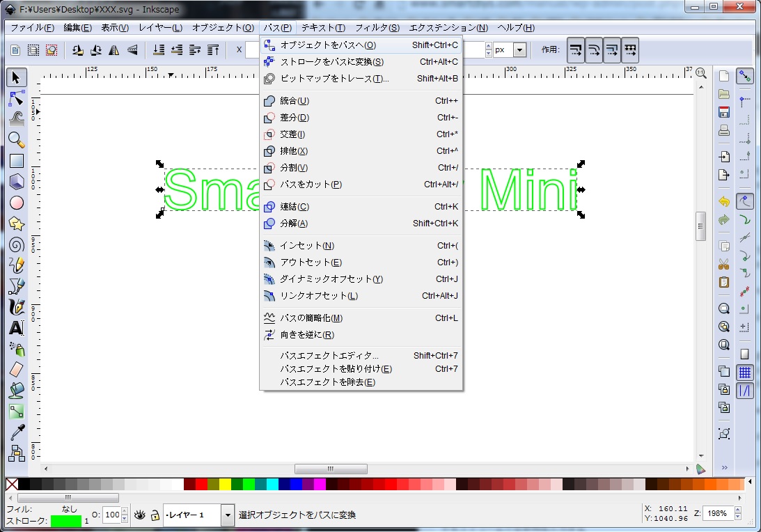Pick the yellow palette swatch
Image resolution: width=761 pixels, height=532 pixels.
click(225, 484)
